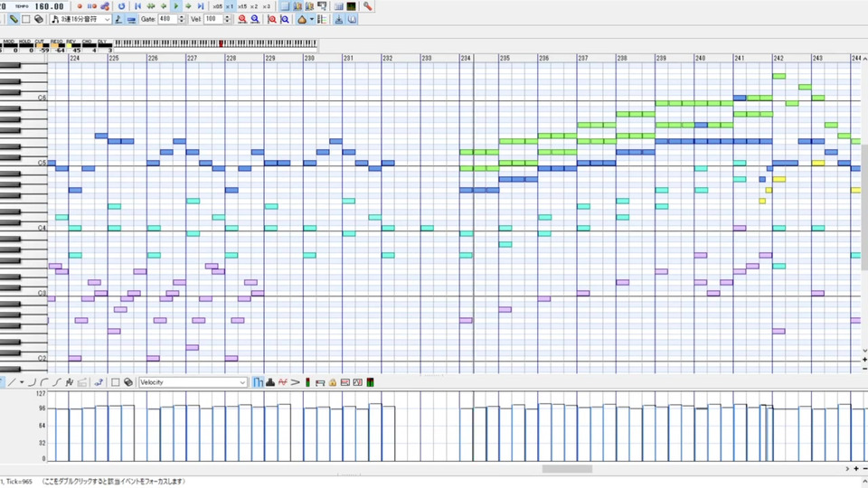Click the lock icon in the velocity toolbar
The height and width of the screenshot is (488, 868).
point(333,382)
